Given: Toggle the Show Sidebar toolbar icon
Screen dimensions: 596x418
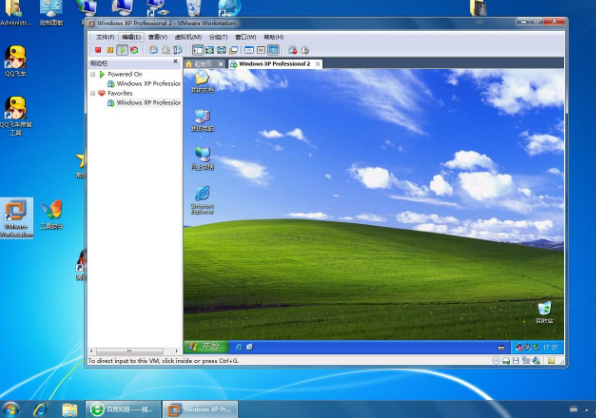Looking at the screenshot, I should click(198, 50).
